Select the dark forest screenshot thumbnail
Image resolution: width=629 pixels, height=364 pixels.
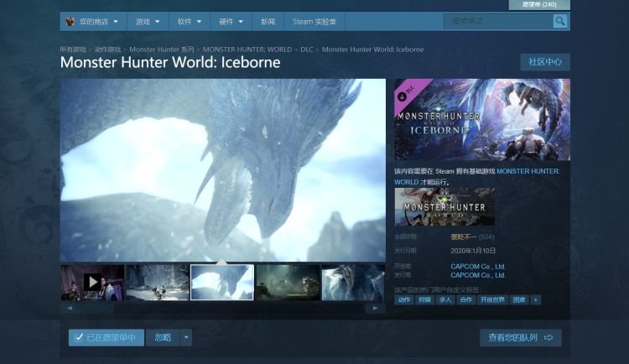tap(288, 282)
